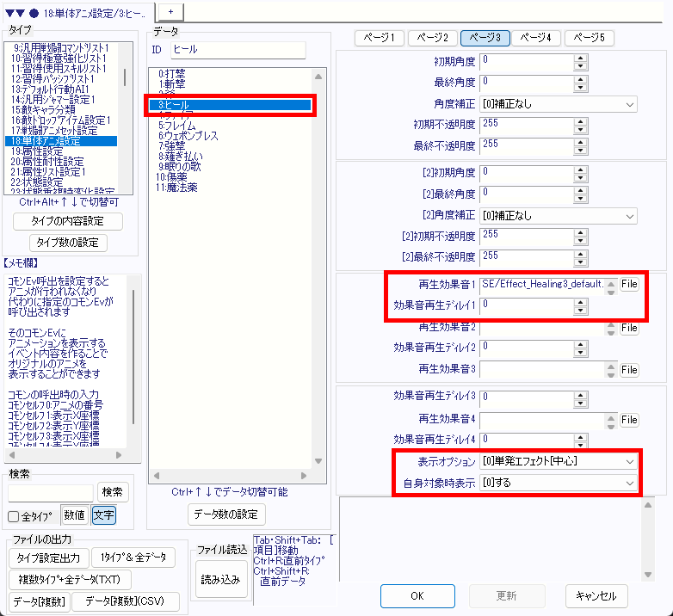This screenshot has width=673, height=616.
Task: Click File button for 再生効果音4
Action: pyautogui.click(x=629, y=420)
